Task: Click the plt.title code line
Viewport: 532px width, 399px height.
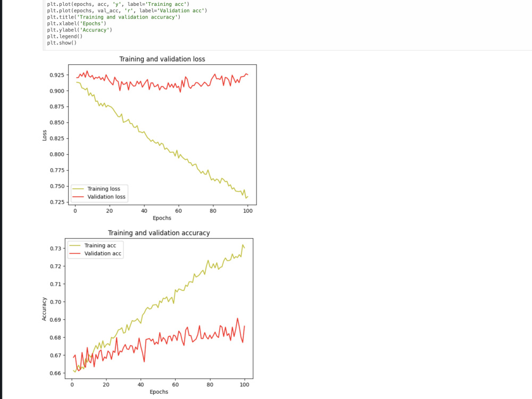Action: [114, 17]
